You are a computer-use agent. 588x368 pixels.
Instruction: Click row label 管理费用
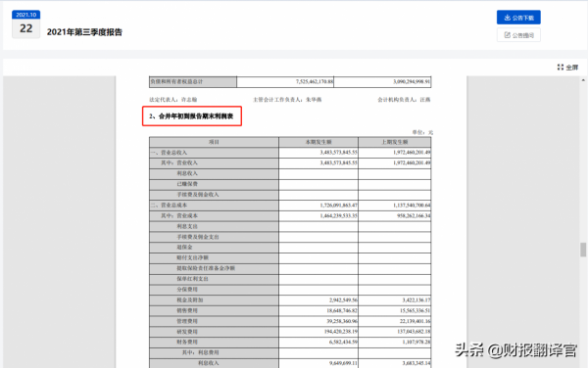pos(187,321)
